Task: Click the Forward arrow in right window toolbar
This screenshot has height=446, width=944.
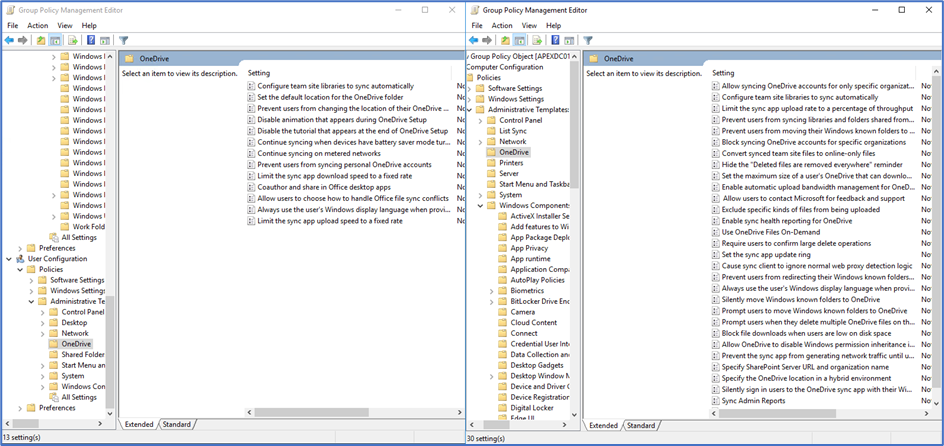Action: click(x=488, y=40)
